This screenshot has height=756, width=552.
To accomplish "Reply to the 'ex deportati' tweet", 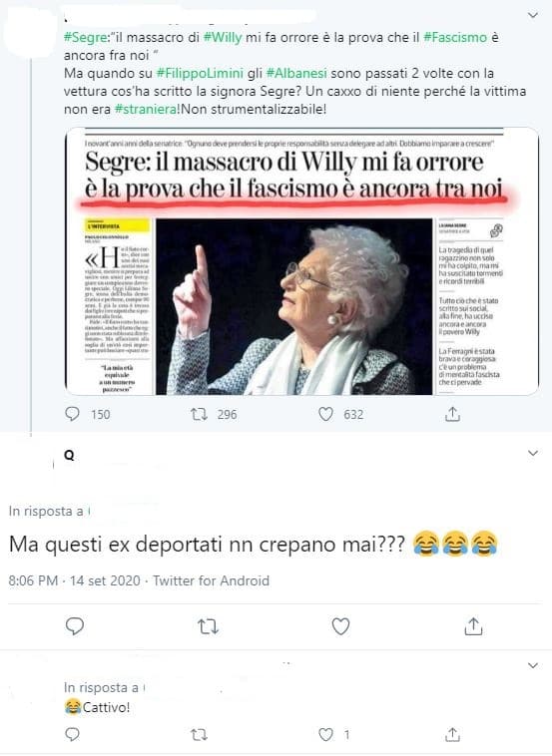I will (75, 626).
